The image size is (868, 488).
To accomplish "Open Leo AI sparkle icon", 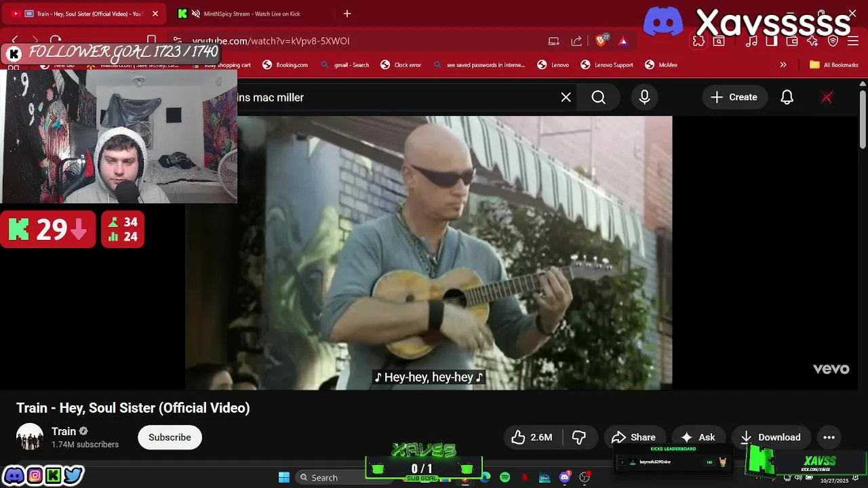I will 812,41.
